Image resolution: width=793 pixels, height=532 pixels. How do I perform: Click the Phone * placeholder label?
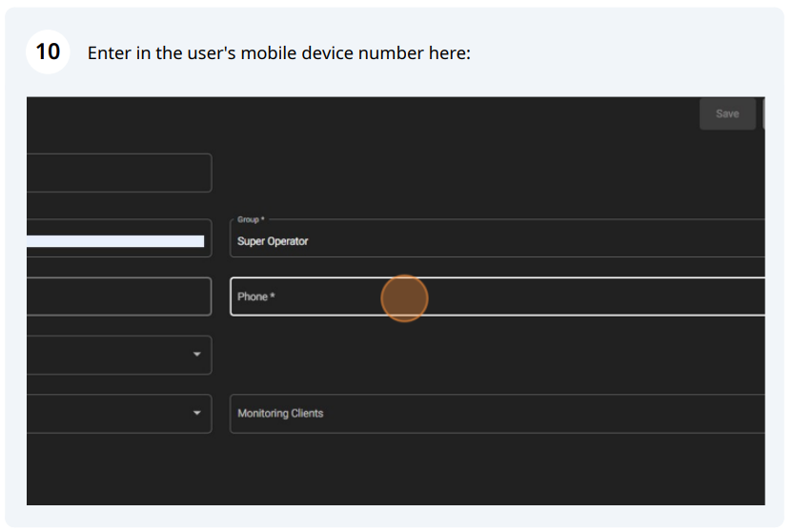point(255,297)
